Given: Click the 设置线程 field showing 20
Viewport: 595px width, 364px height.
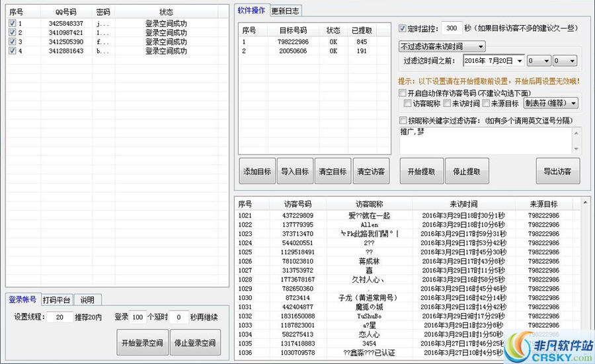Looking at the screenshot, I should tap(59, 317).
